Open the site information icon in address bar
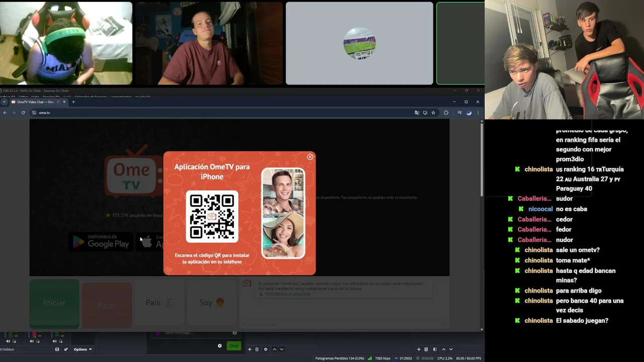The image size is (644, 362). point(34,113)
